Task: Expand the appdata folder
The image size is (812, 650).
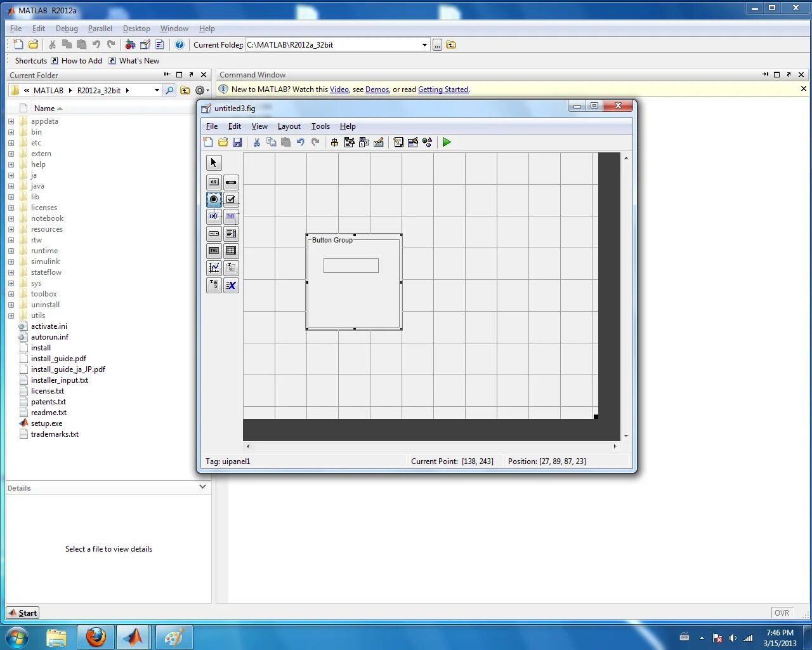Action: [x=11, y=121]
